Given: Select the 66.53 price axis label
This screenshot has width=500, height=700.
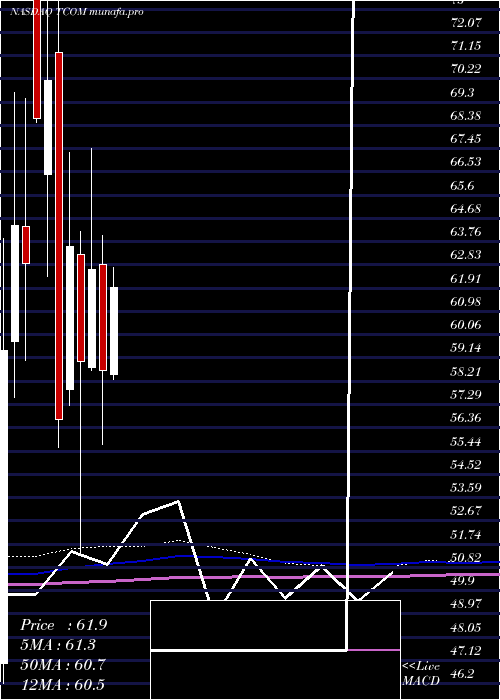Looking at the screenshot, I should coord(466,162).
